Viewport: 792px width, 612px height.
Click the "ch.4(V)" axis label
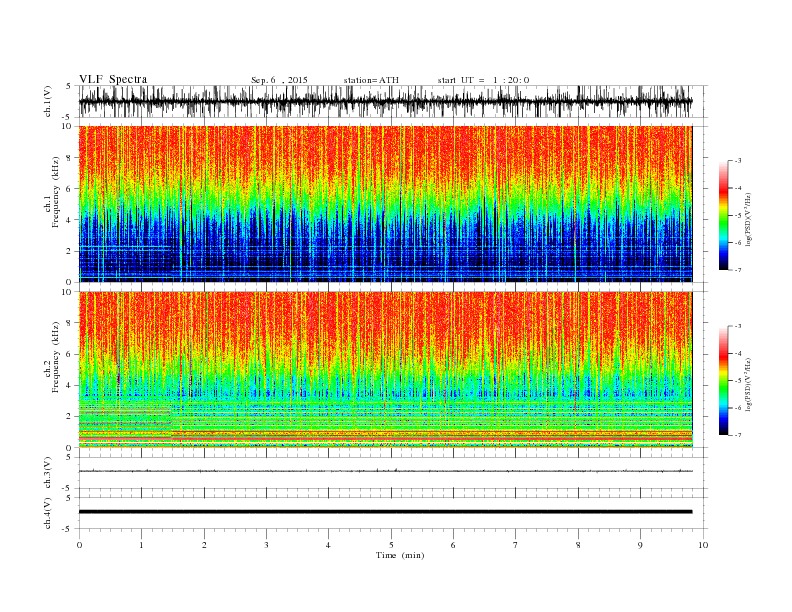[48, 514]
